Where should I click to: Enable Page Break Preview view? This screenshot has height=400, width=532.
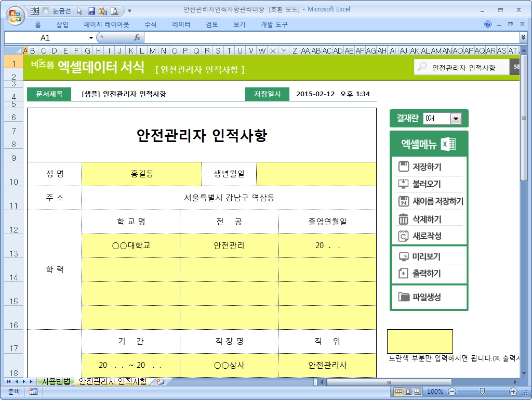pos(417,392)
